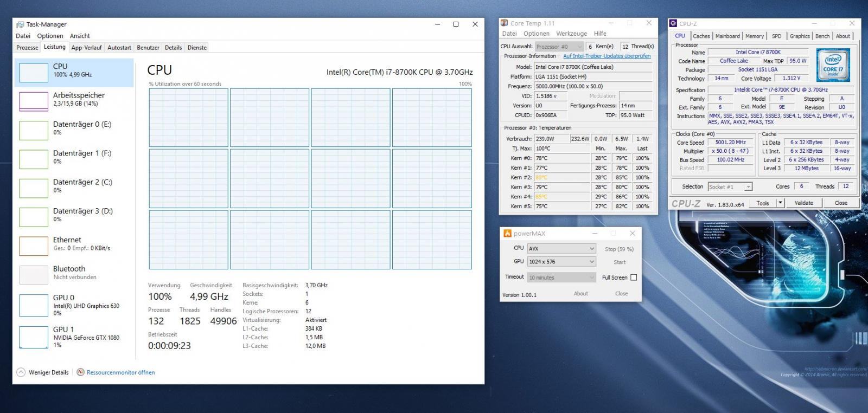Minimize the Core Temp window

[611, 23]
